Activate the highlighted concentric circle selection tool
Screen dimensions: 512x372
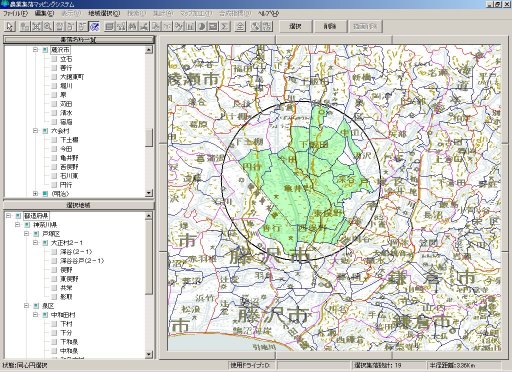click(95, 26)
